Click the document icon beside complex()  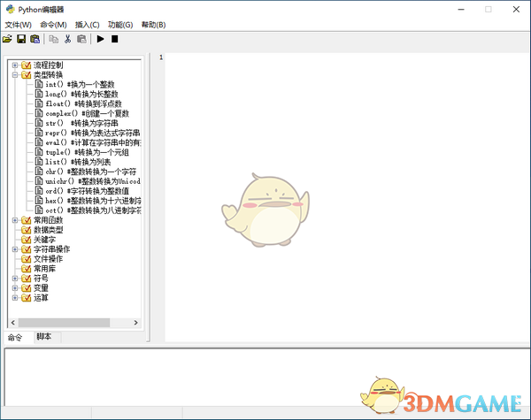pyautogui.click(x=39, y=113)
